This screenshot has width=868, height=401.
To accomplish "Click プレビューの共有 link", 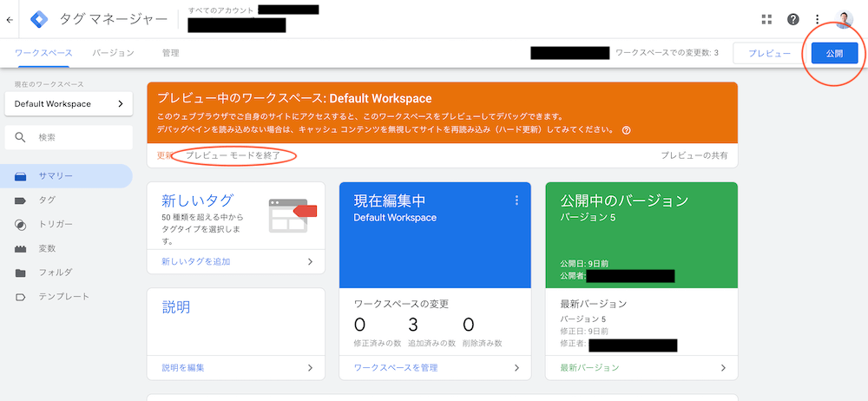I will coord(694,155).
